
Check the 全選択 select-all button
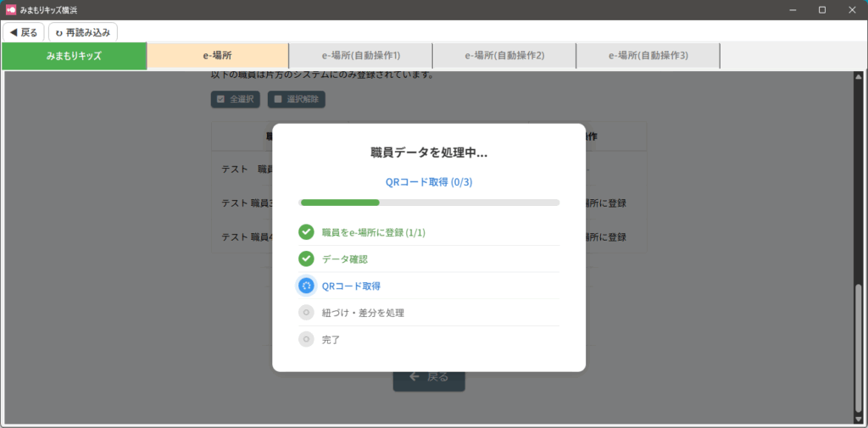(236, 99)
